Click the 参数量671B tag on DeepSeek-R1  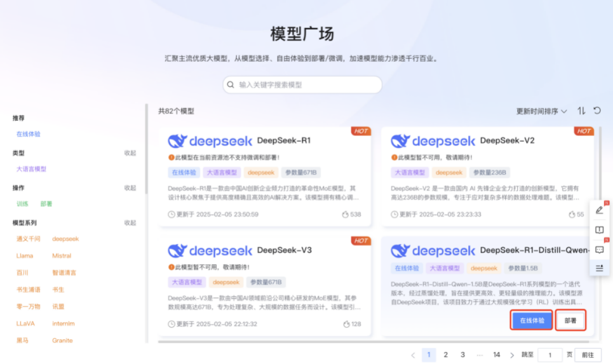coord(300,172)
